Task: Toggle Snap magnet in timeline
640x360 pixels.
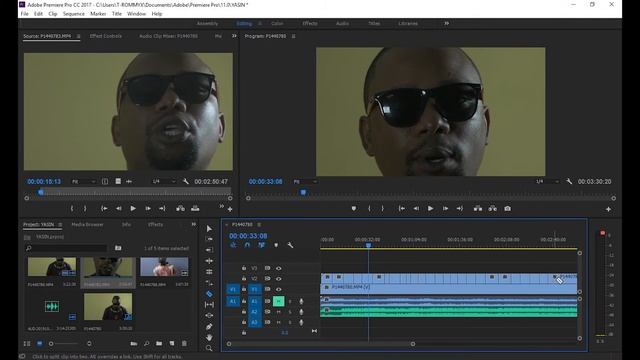Action: pos(247,245)
